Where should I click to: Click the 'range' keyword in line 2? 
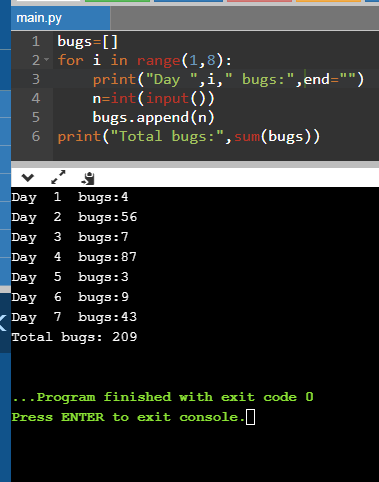[159, 60]
